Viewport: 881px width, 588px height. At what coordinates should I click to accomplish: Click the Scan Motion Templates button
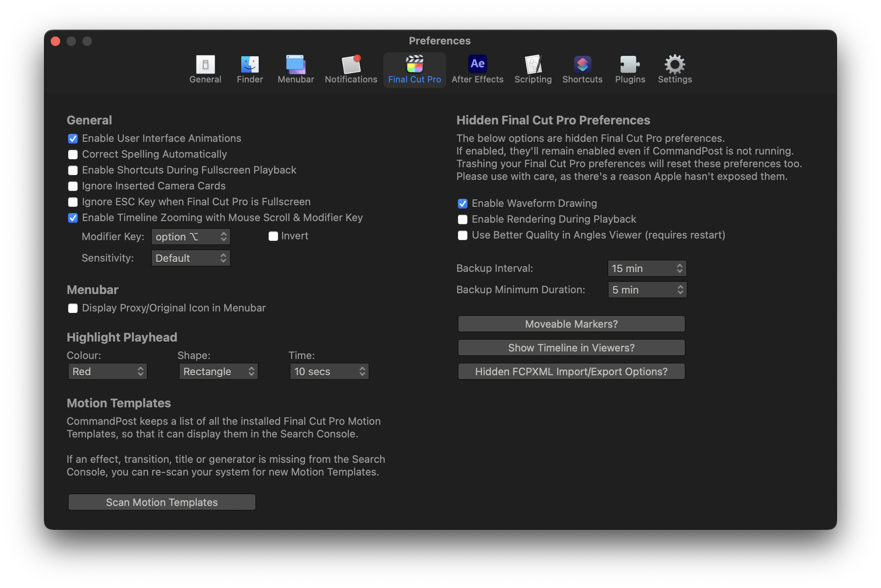[x=162, y=502]
